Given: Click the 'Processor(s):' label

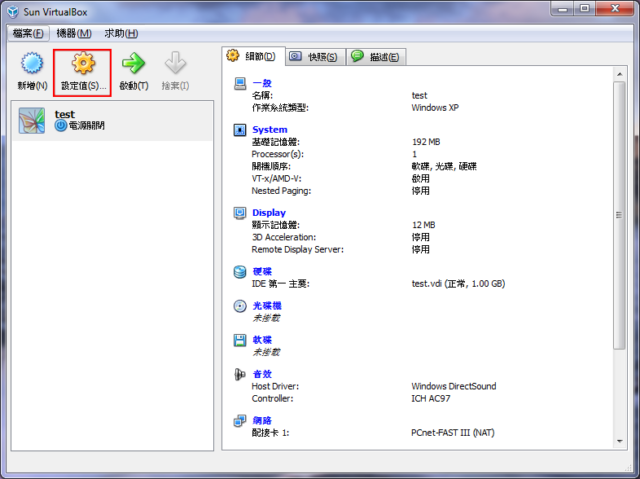Looking at the screenshot, I should click(x=278, y=154).
